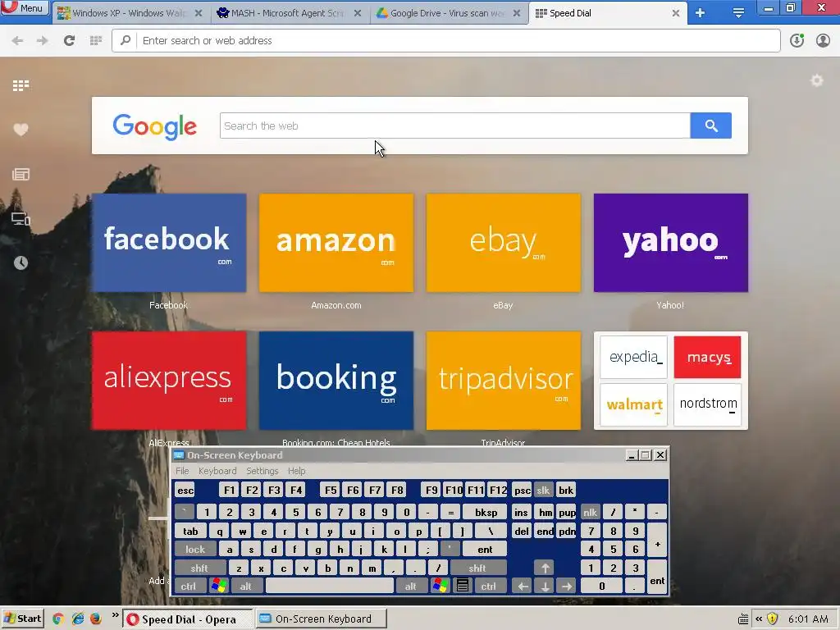840x630 pixels.
Task: Open On-Screen Keyboard Settings menu
Action: pos(262,471)
